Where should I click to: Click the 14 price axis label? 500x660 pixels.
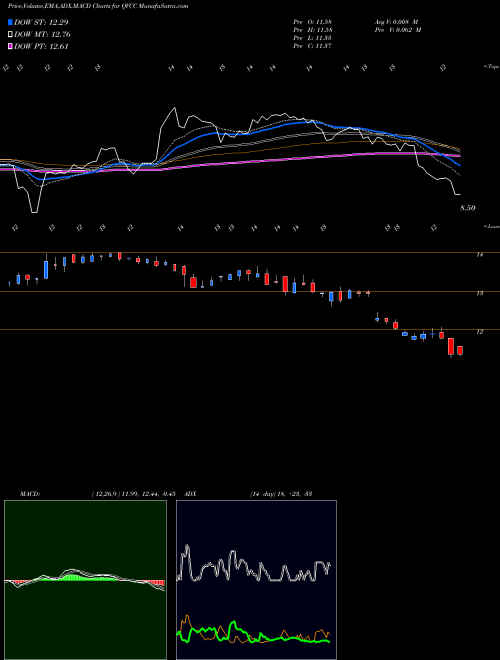point(479,255)
